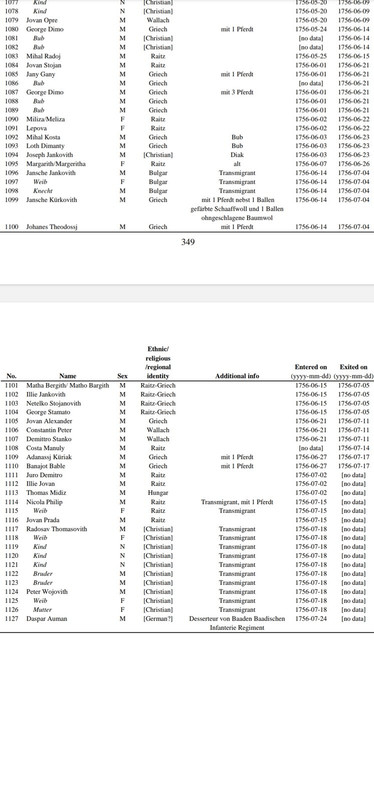
Task: Click the name 'Adanassj Küriak'
Action: pyautogui.click(x=49, y=457)
